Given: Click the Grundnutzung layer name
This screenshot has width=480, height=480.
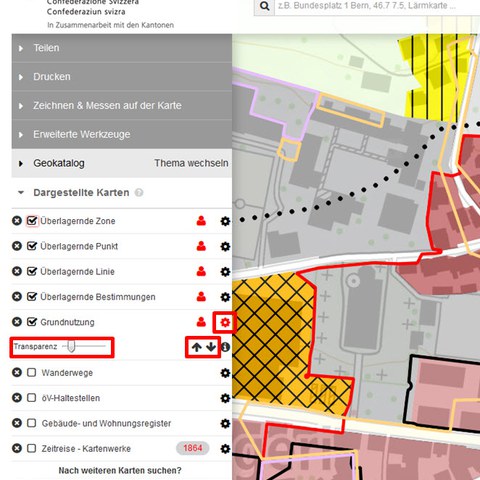Looking at the screenshot, I should (67, 322).
